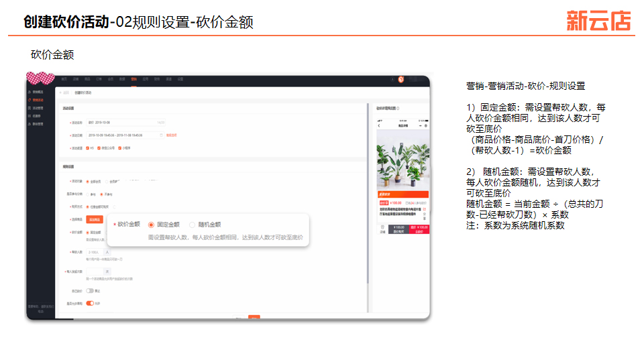Open the 设置 tab in top navigation
The width and height of the screenshot is (644, 362).
pyautogui.click(x=180, y=79)
